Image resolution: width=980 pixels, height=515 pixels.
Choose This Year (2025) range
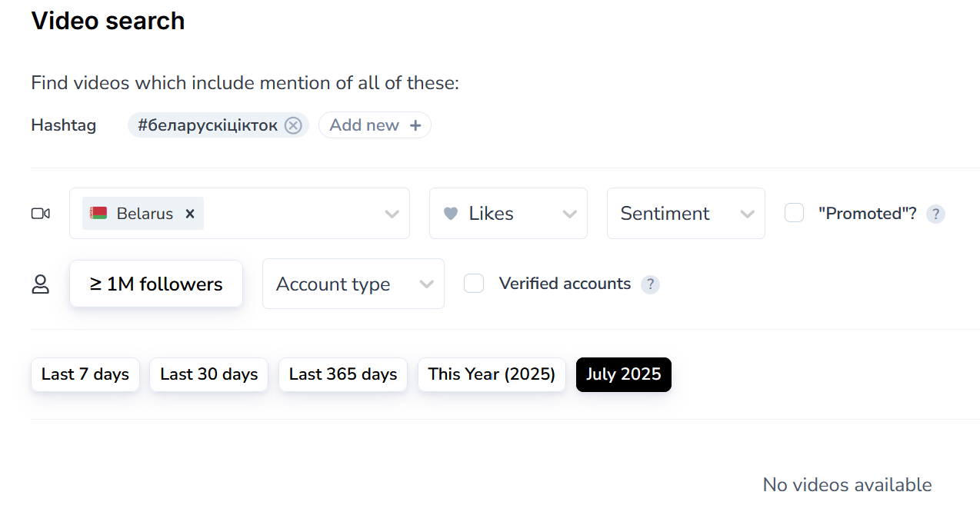[492, 374]
